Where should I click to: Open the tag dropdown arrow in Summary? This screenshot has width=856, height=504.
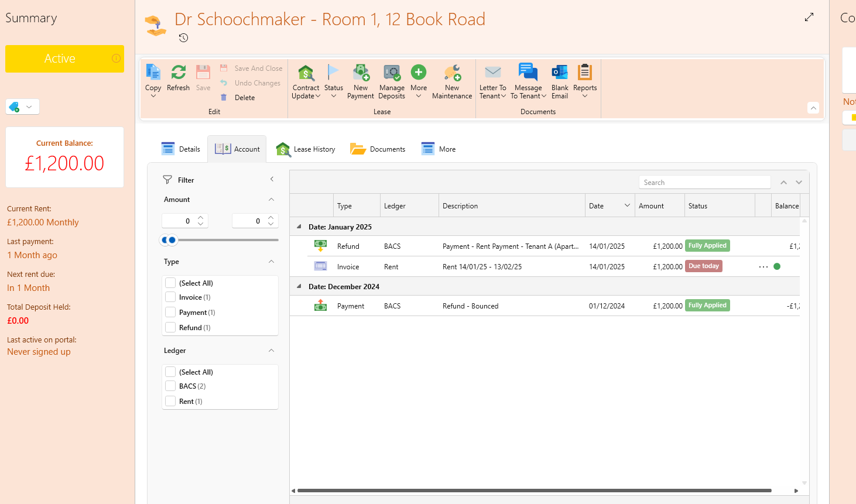pos(29,107)
